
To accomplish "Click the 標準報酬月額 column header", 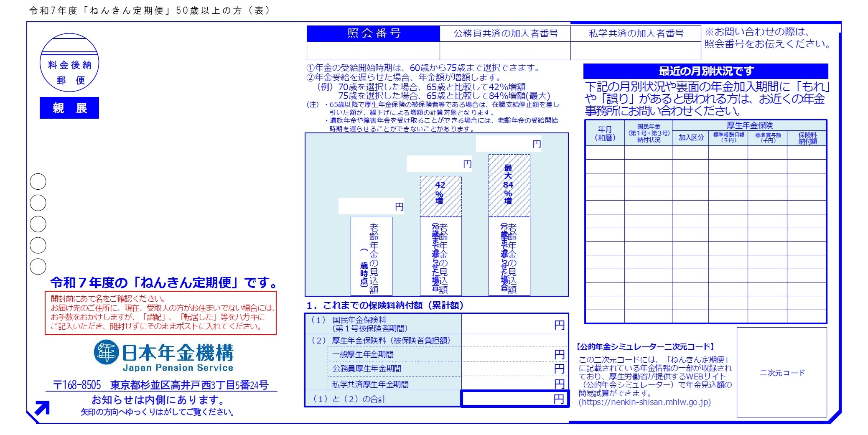I will 728,137.
